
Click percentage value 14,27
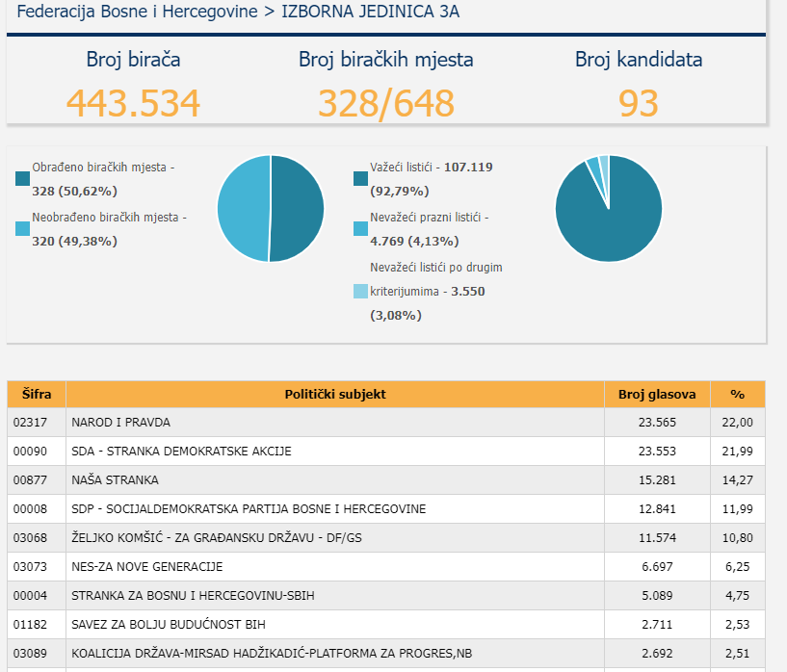[738, 479]
